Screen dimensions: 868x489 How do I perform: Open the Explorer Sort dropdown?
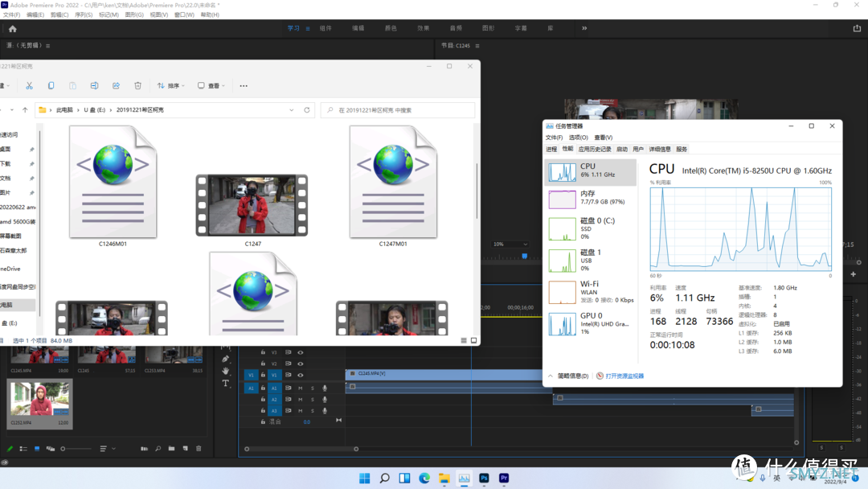pos(171,86)
